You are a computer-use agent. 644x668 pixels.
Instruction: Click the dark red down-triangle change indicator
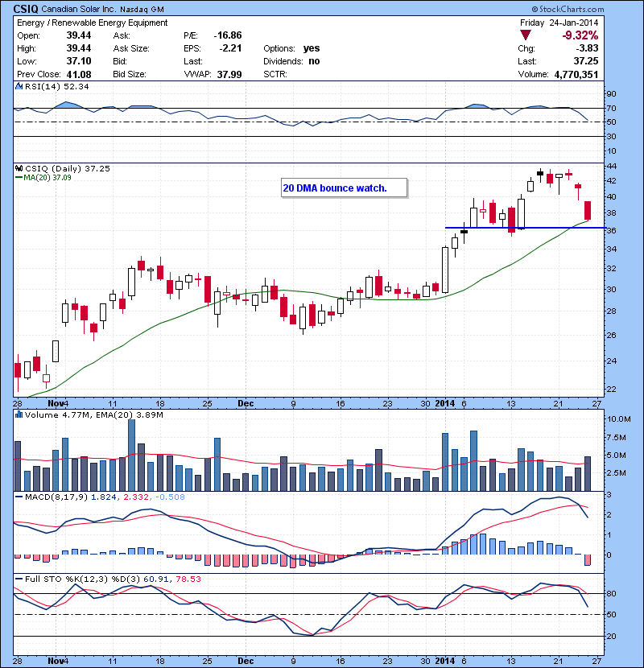526,35
